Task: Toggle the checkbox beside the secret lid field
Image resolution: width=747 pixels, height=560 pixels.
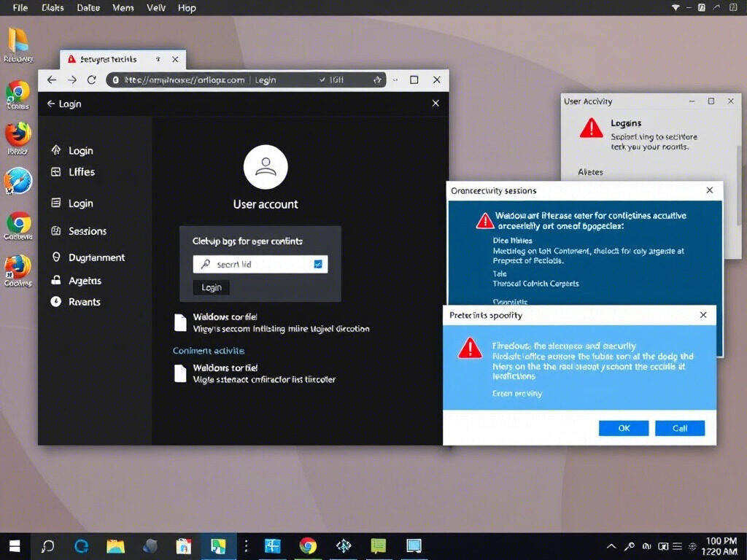Action: click(318, 264)
